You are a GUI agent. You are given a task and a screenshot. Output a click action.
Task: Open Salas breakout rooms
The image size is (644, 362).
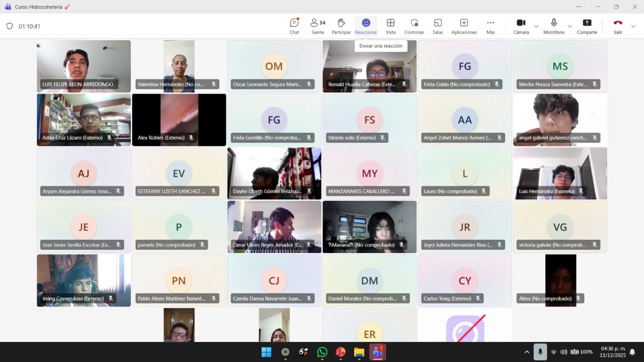(x=437, y=26)
